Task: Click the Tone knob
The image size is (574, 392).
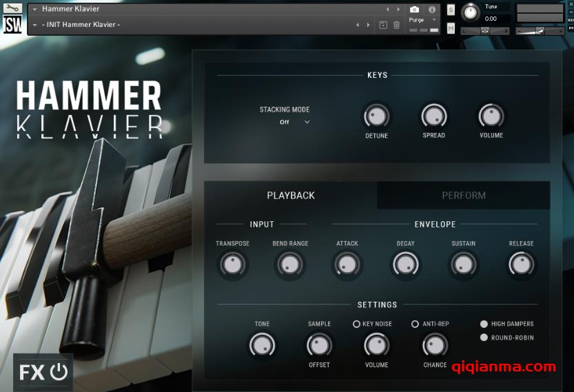Action: coord(262,344)
